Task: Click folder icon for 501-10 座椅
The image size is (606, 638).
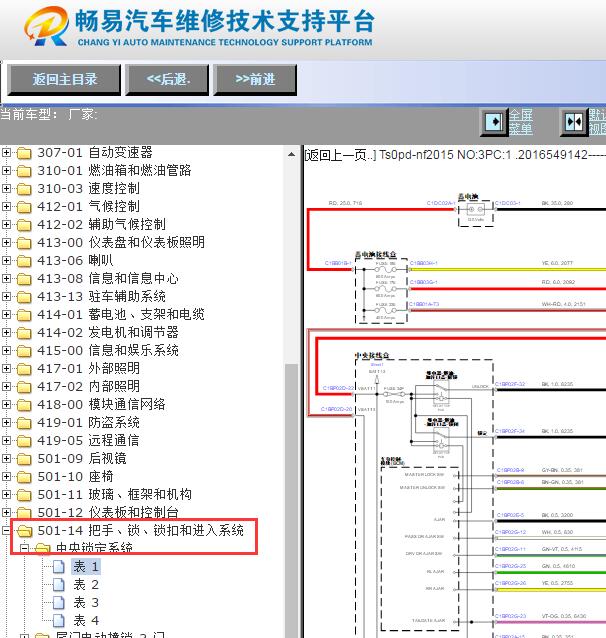Action: pyautogui.click(x=24, y=477)
